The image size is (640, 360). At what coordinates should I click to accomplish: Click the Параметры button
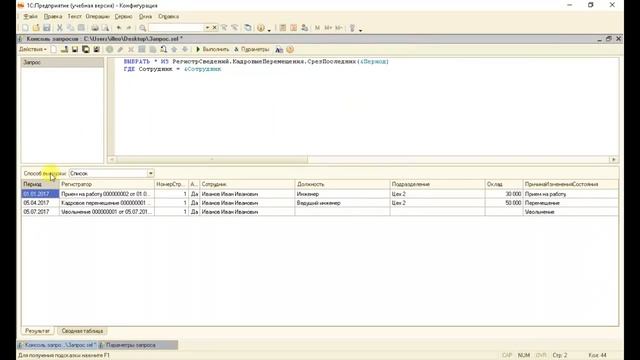(252, 49)
